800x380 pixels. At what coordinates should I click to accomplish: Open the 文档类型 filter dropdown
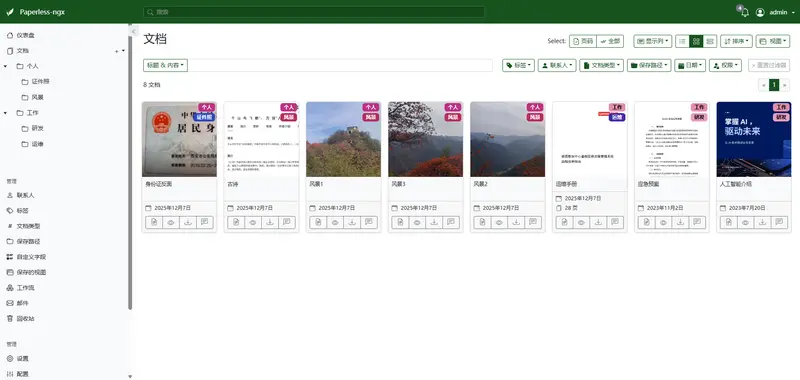click(602, 65)
